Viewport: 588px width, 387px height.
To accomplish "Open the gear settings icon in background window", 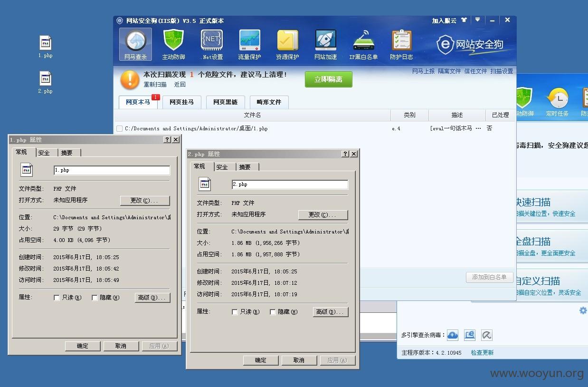I will pyautogui.click(x=583, y=310).
